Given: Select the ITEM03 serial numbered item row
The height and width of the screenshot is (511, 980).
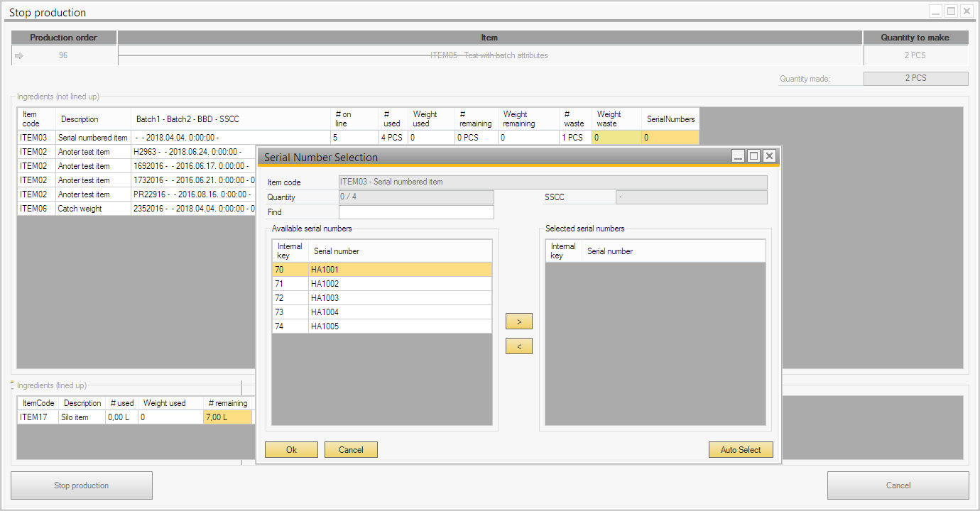Looking at the screenshot, I should 92,138.
